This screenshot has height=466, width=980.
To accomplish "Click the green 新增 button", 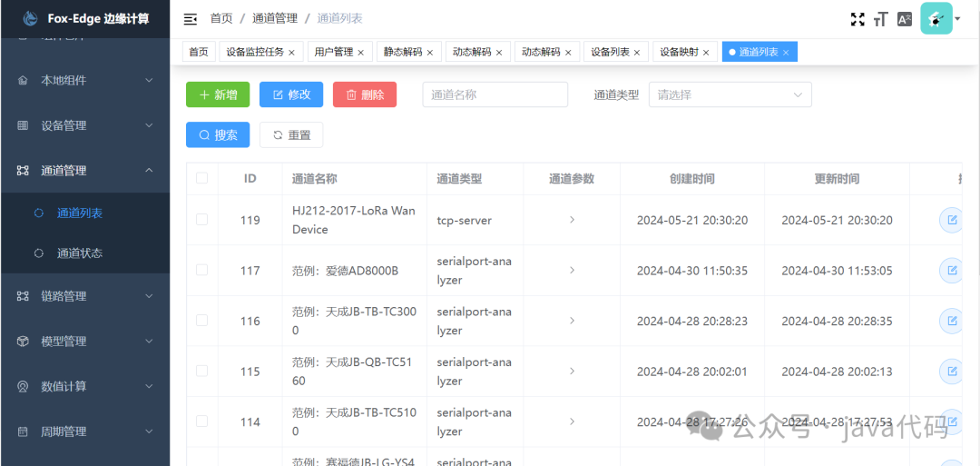I will pyautogui.click(x=218, y=94).
